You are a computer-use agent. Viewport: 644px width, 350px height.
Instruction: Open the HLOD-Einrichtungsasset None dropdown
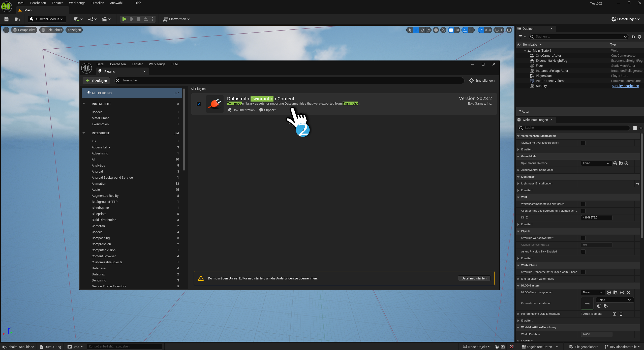[592, 293]
